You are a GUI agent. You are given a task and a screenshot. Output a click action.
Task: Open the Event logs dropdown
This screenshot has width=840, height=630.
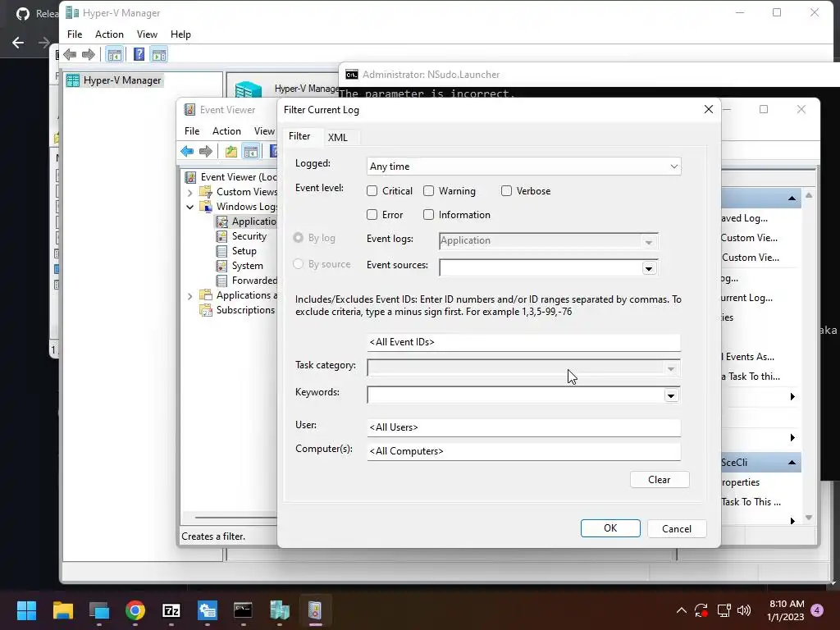pyautogui.click(x=649, y=242)
